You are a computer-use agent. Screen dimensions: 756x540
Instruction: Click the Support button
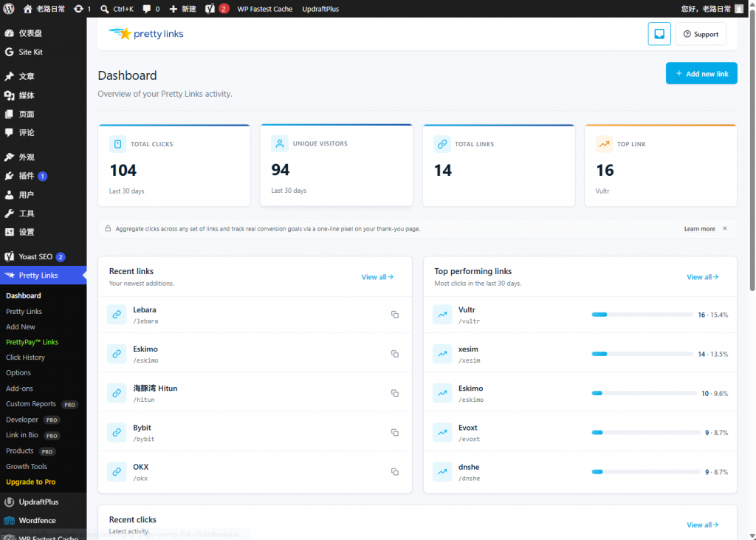[x=701, y=34]
